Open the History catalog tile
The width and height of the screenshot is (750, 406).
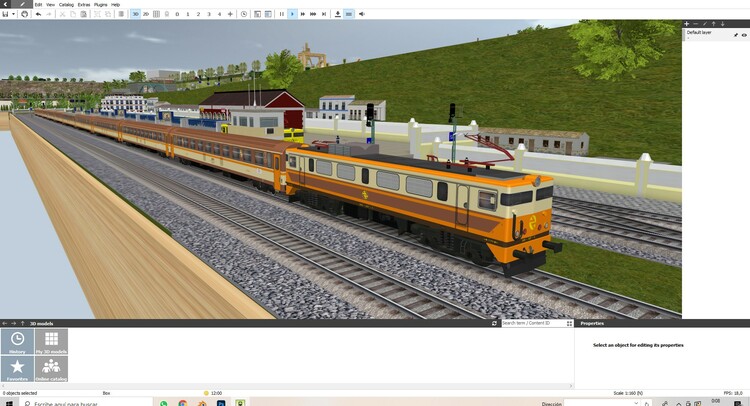click(17, 341)
